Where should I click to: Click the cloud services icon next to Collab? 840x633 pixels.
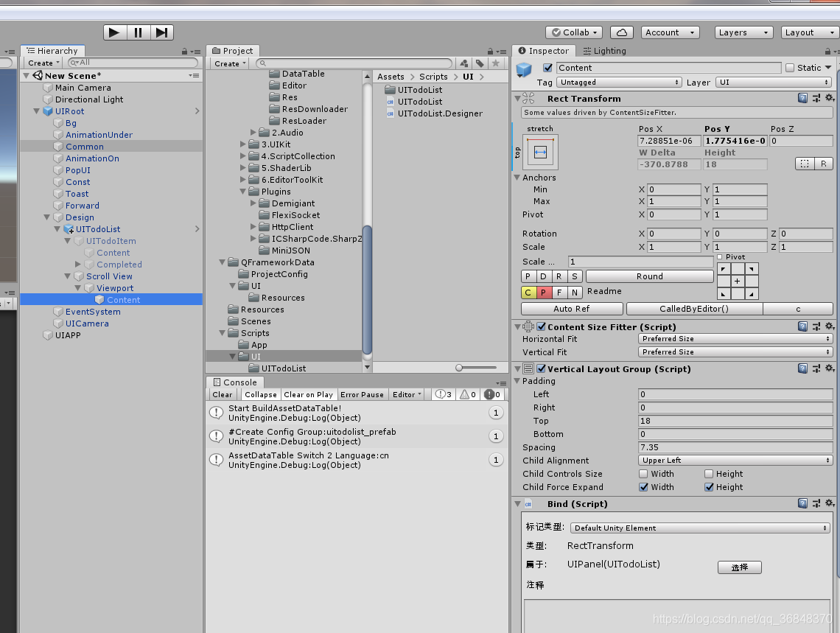[x=620, y=32]
